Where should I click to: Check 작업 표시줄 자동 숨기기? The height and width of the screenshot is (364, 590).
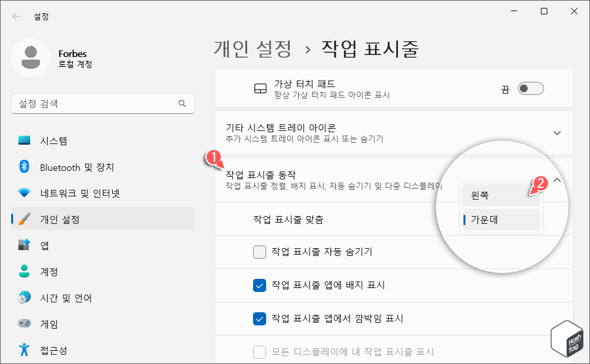click(260, 251)
